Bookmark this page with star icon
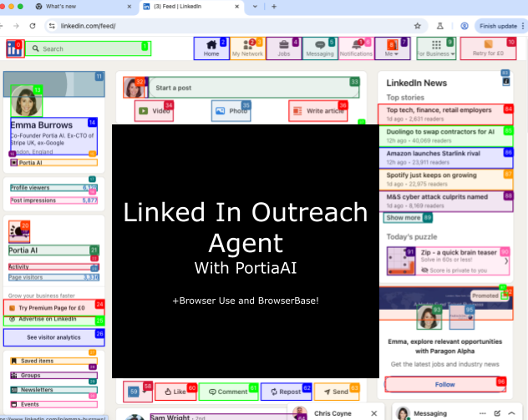Image resolution: width=528 pixels, height=420 pixels. click(418, 26)
